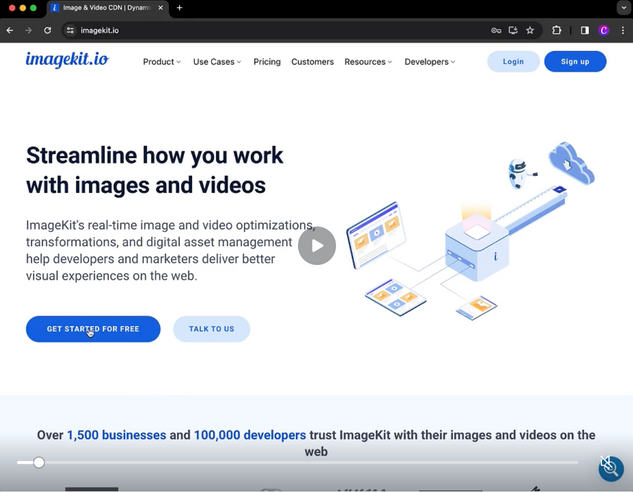
Task: Go to the Pricing page
Action: click(267, 62)
